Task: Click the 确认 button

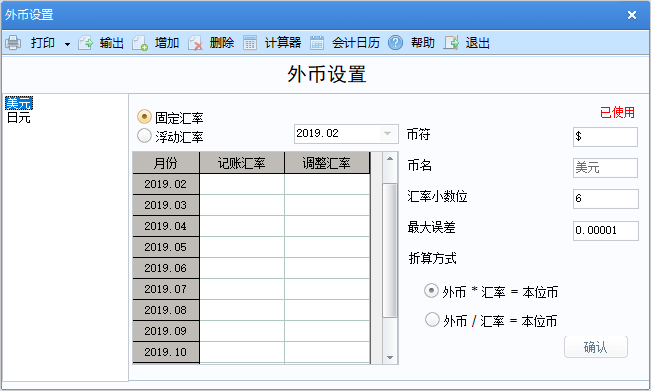Action: point(595,347)
